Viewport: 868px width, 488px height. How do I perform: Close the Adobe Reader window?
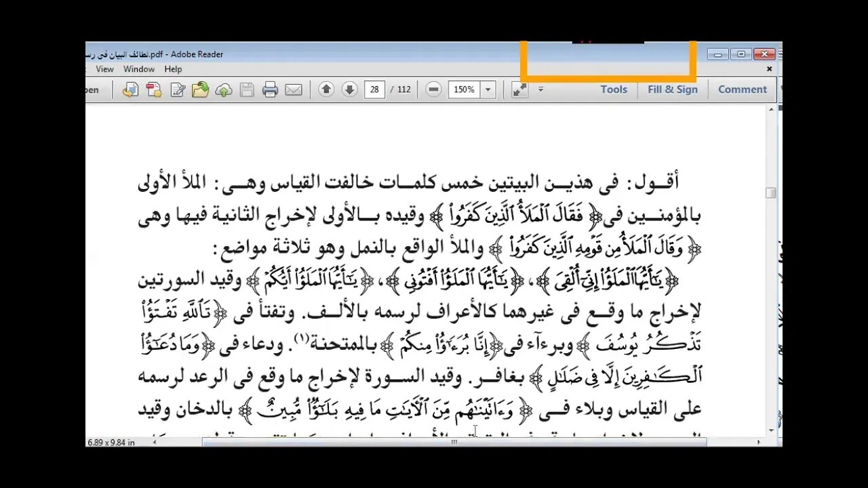point(764,54)
